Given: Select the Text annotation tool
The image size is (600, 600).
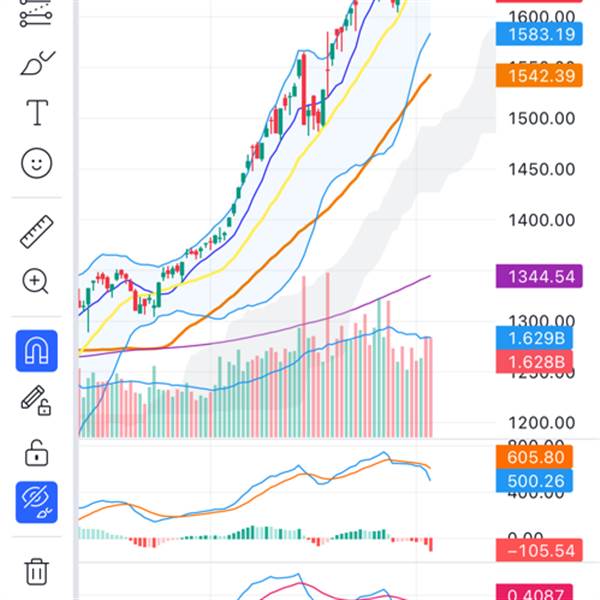Looking at the screenshot, I should [x=37, y=112].
